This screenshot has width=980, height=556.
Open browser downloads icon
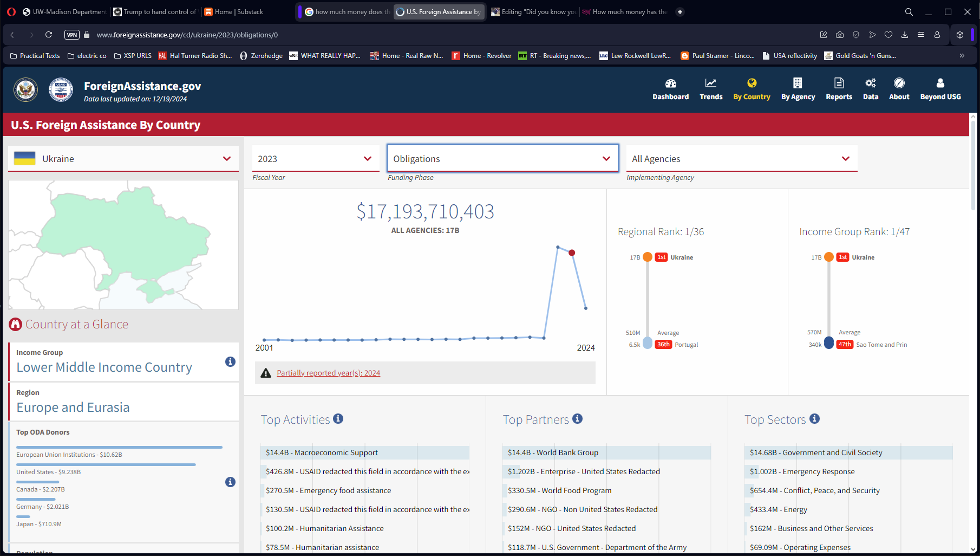tap(904, 35)
